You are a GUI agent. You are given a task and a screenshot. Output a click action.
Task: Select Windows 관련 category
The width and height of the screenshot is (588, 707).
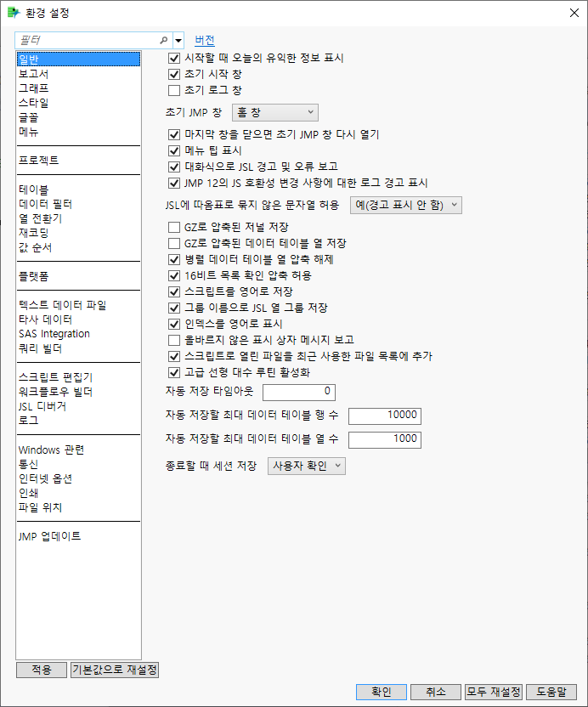click(78, 450)
